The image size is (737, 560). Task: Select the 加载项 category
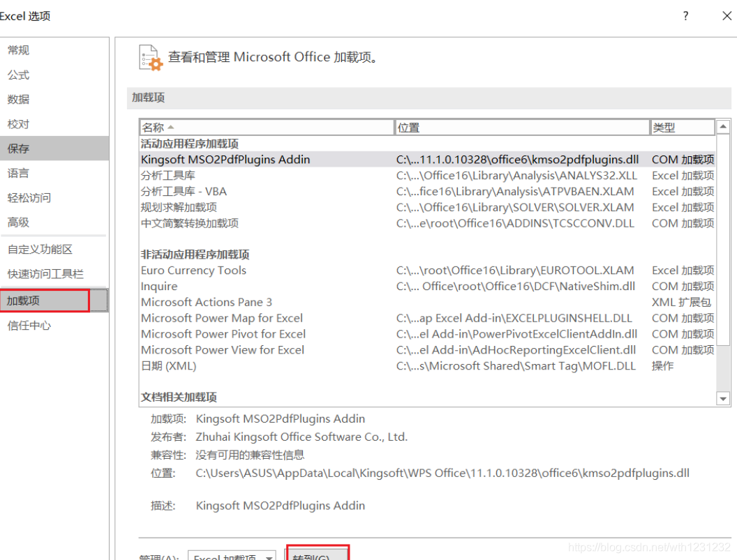click(54, 301)
